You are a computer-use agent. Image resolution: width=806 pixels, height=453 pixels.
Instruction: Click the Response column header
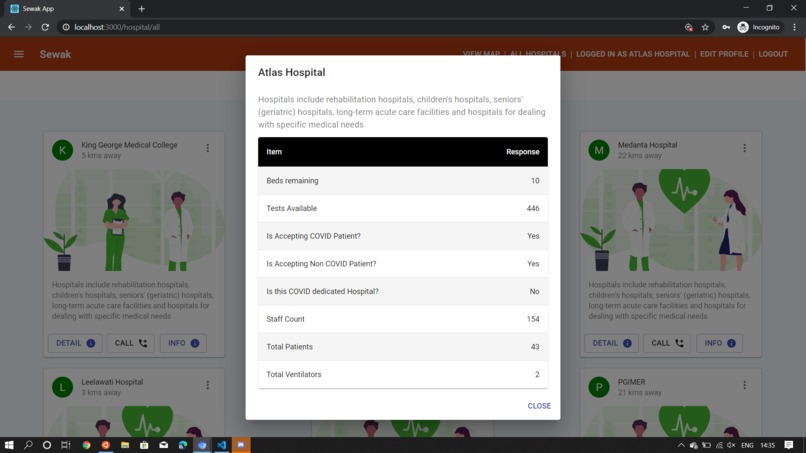tap(522, 152)
